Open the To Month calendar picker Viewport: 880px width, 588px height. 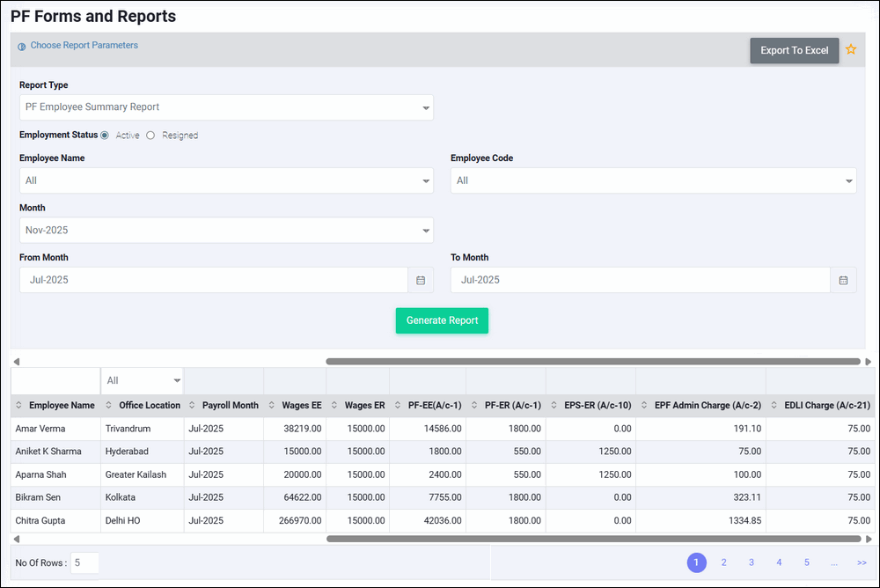[x=843, y=280]
